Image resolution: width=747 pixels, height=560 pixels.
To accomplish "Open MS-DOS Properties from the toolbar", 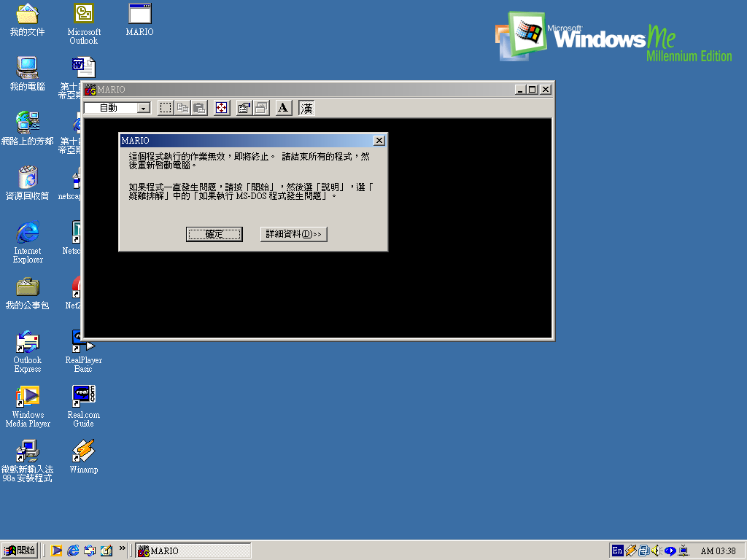I will 244,108.
